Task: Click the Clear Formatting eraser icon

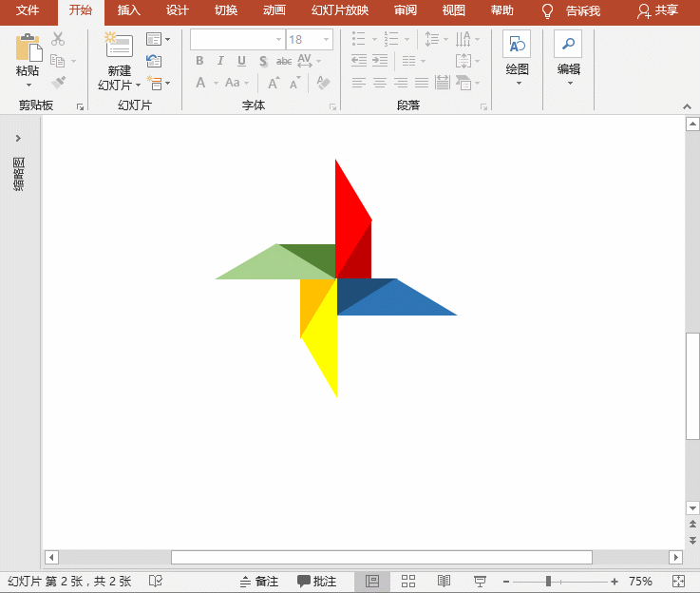Action: tap(323, 83)
